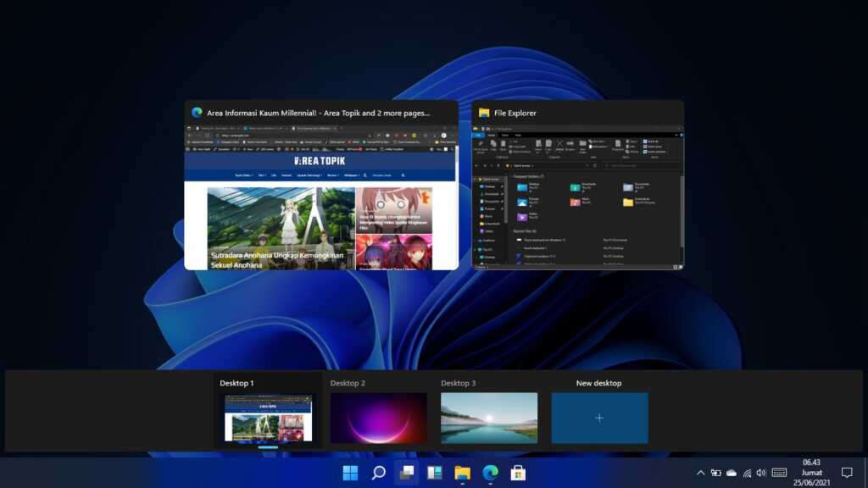Click the volume speaker icon
Screen dimensions: 868x488
click(x=762, y=473)
